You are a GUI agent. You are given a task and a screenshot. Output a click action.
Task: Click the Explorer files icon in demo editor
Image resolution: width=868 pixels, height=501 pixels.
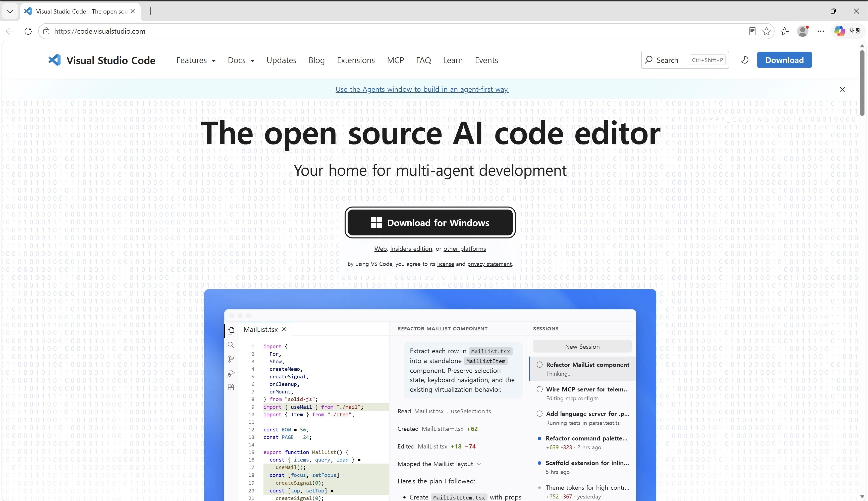click(x=231, y=331)
